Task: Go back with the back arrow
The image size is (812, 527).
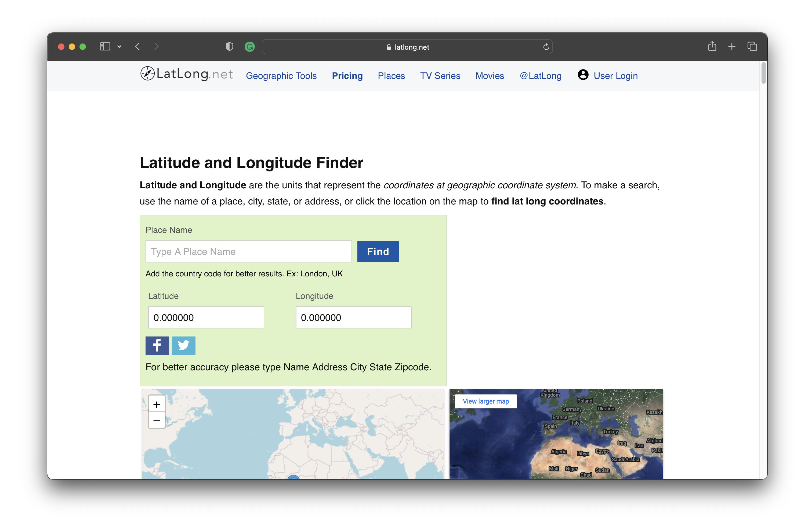Action: 137,46
